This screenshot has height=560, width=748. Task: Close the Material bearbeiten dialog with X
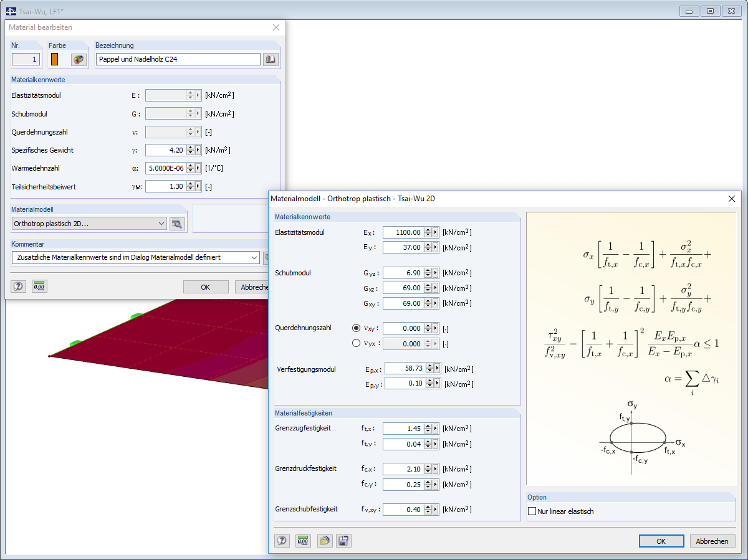pyautogui.click(x=276, y=27)
